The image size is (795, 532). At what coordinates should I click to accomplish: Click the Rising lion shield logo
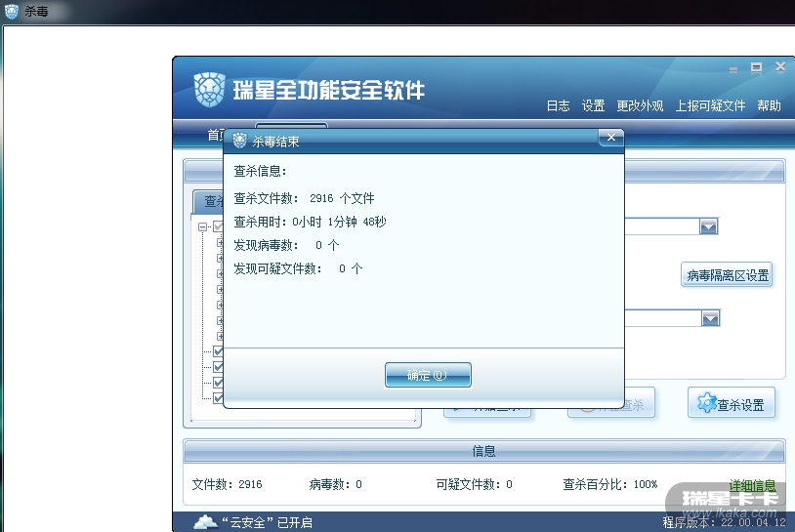(209, 90)
